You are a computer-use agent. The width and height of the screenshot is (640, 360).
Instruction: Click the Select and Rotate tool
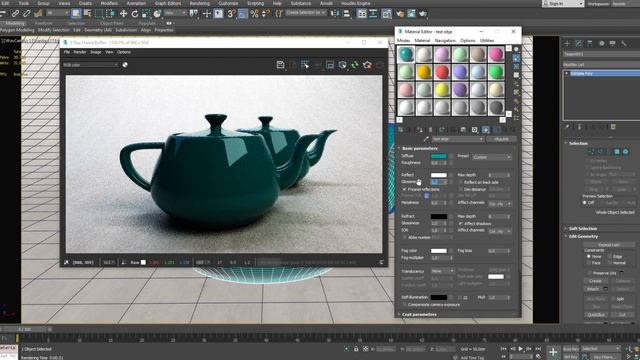[x=135, y=14]
